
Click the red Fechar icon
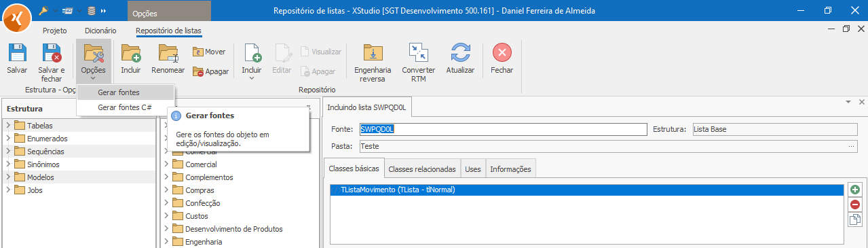point(502,53)
